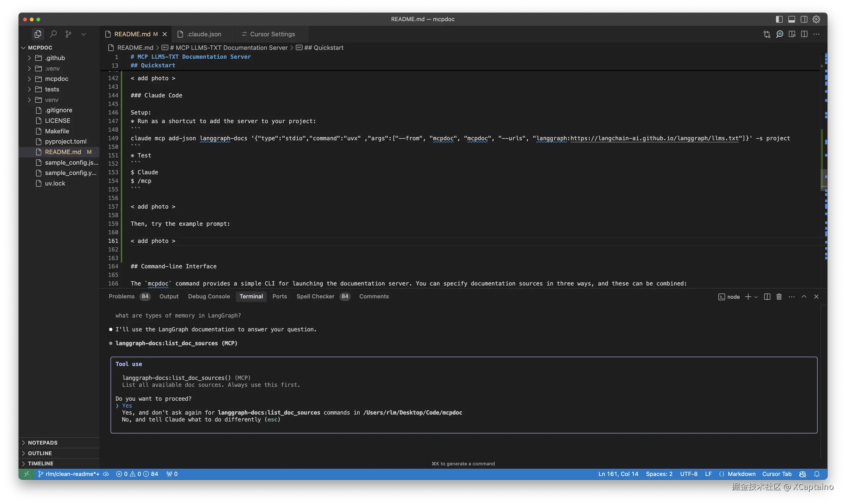Split the terminal panel
The image size is (846, 504).
coord(767,296)
